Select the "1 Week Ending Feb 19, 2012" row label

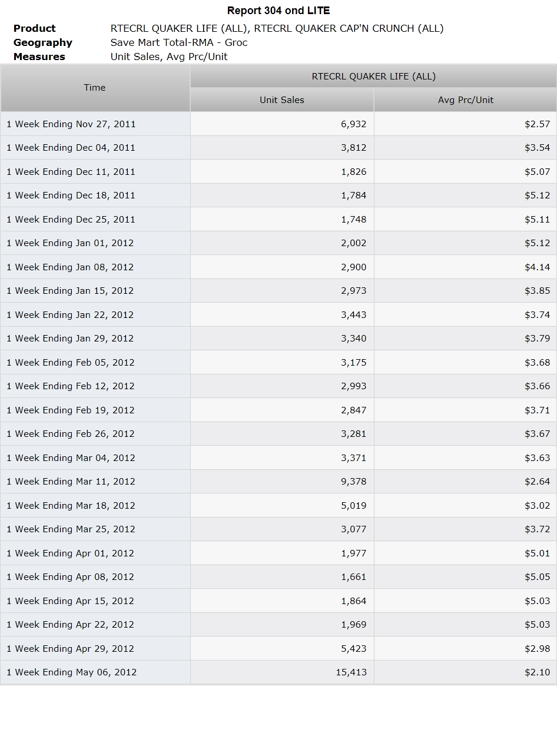(x=71, y=410)
